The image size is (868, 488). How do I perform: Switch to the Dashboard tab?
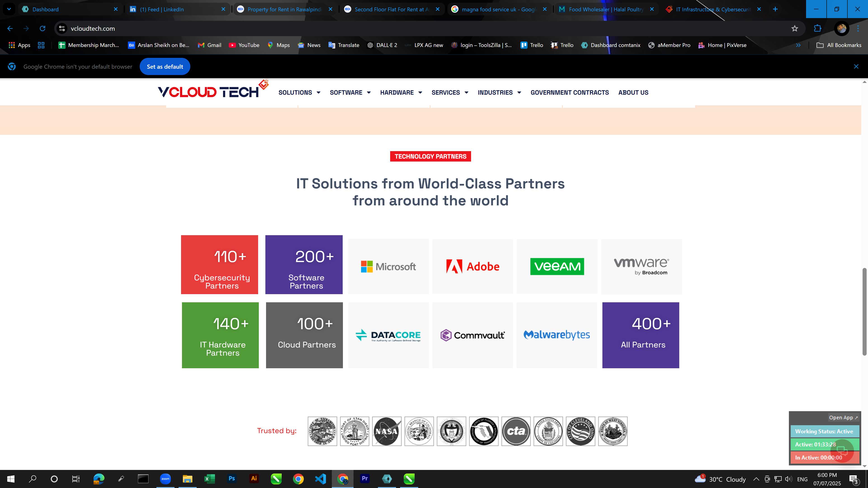pos(70,9)
